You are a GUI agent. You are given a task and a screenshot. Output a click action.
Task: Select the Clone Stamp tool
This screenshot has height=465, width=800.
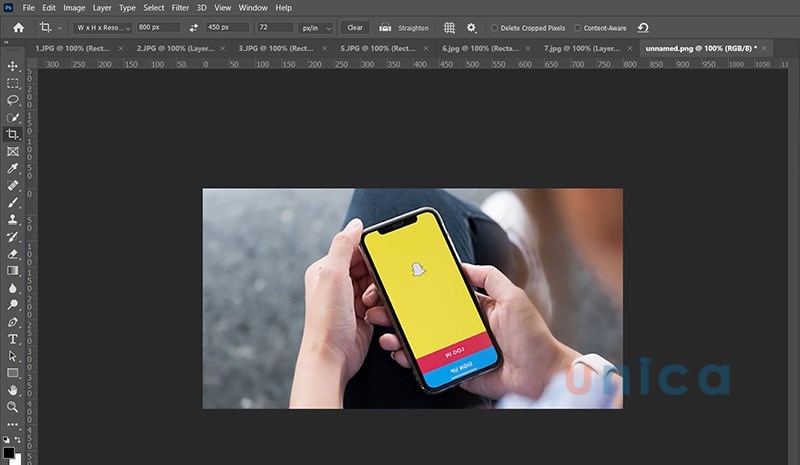click(x=13, y=219)
